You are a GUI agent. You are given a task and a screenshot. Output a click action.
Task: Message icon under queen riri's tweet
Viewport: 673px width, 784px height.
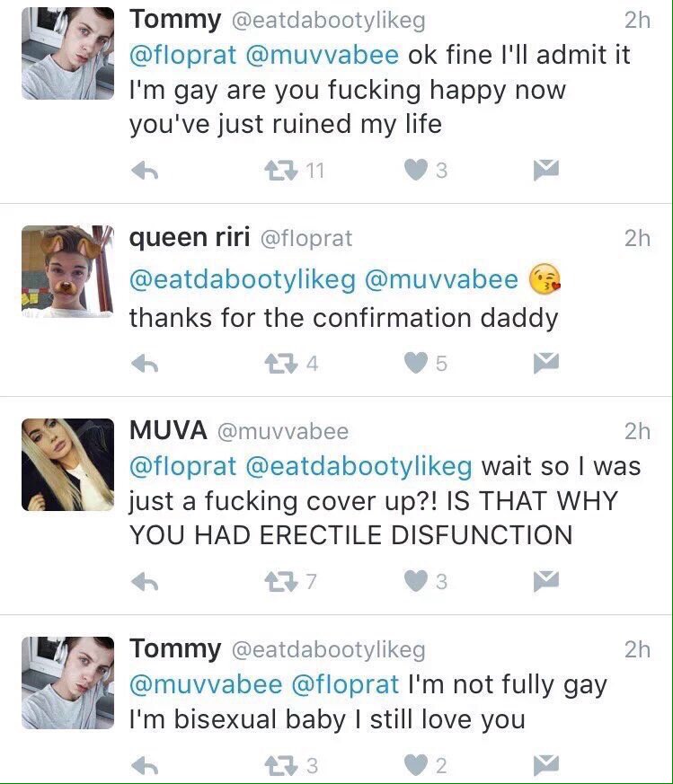tap(545, 363)
